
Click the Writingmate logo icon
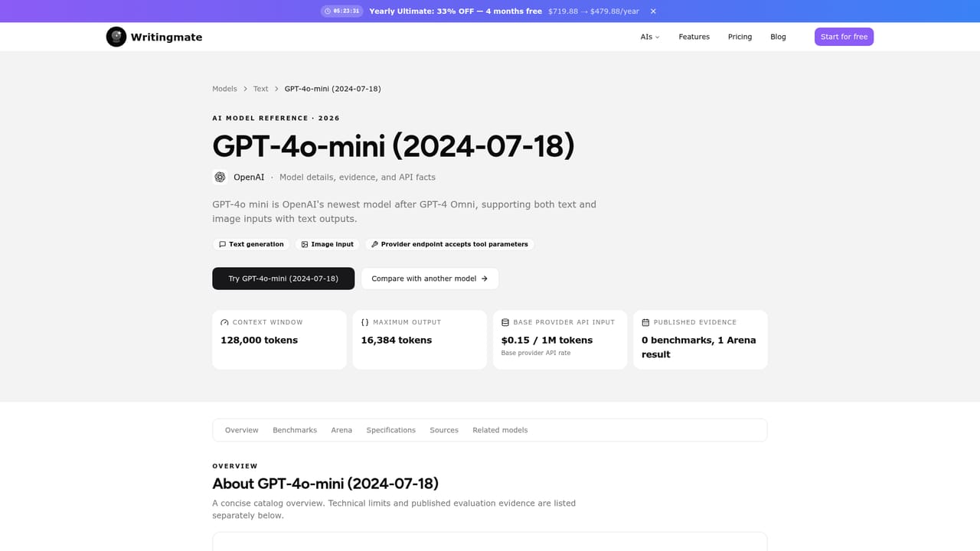(116, 37)
